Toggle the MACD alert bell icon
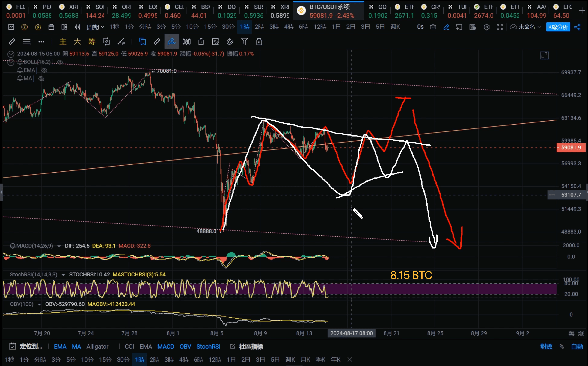 pos(13,246)
